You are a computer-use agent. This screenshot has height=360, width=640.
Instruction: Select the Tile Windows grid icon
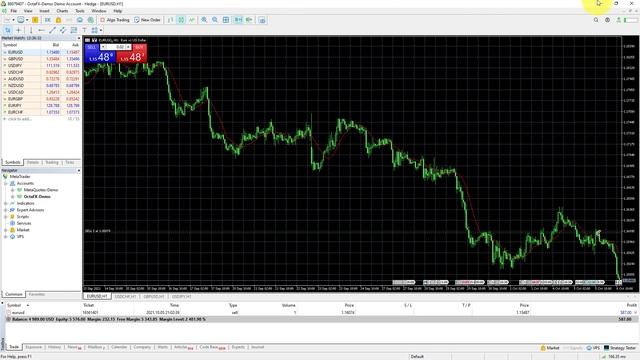[x=226, y=20]
